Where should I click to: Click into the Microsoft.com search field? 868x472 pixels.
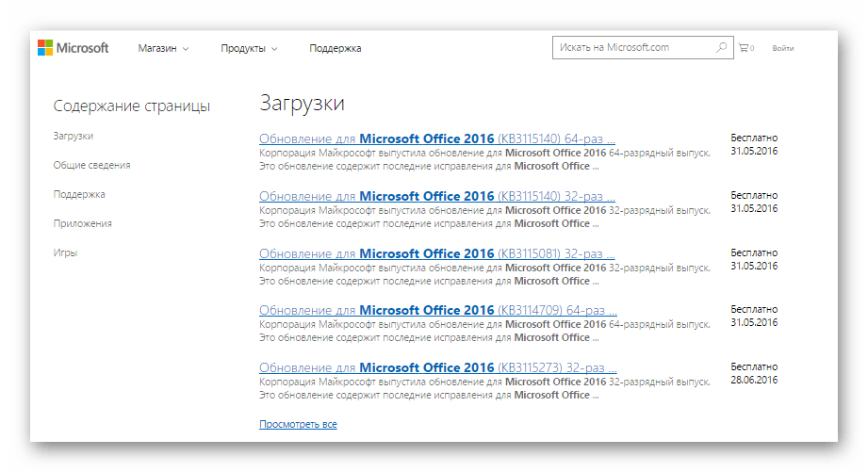tap(631, 47)
